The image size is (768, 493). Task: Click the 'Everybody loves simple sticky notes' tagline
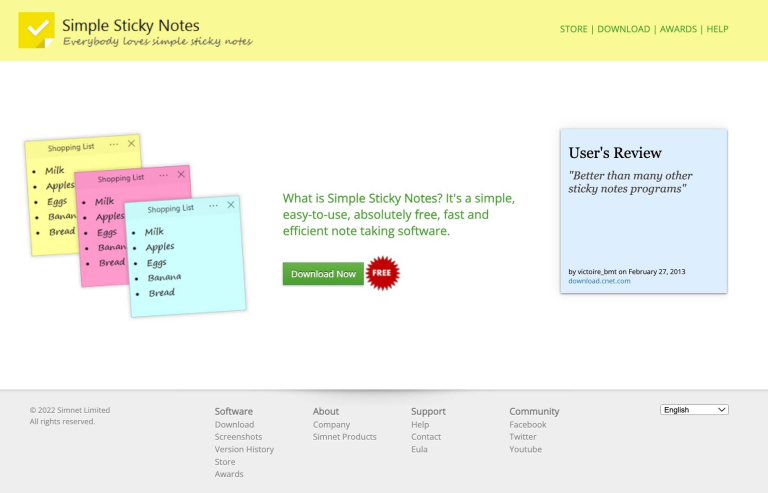click(x=158, y=42)
